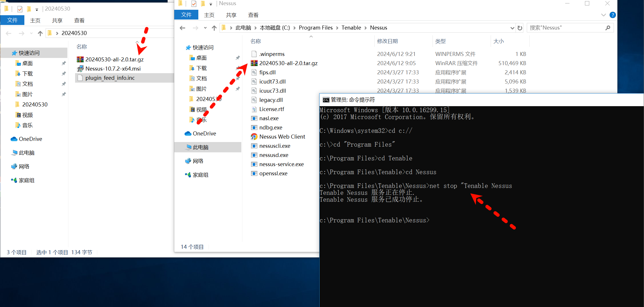The height and width of the screenshot is (307, 644).
Task: Click forward arrow in the Nessus window
Action: (195, 28)
